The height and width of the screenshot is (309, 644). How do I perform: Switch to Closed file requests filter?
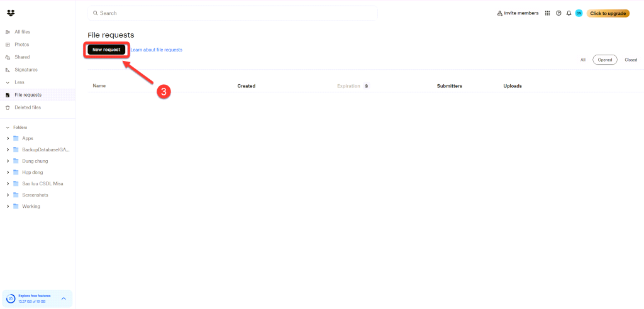631,60
